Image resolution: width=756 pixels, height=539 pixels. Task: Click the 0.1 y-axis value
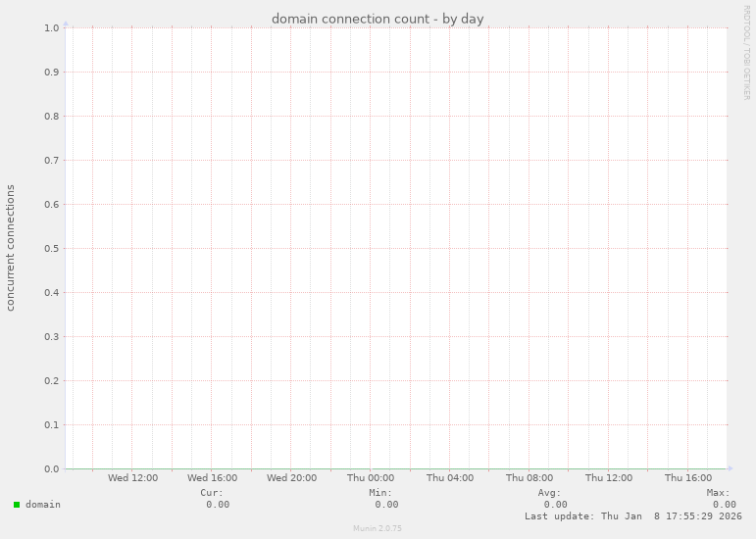point(52,425)
